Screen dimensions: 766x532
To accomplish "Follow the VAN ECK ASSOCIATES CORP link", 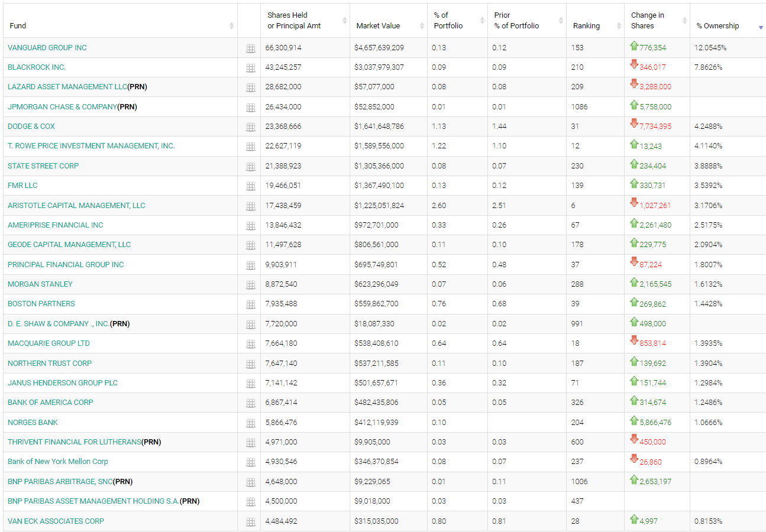I will click(x=56, y=521).
